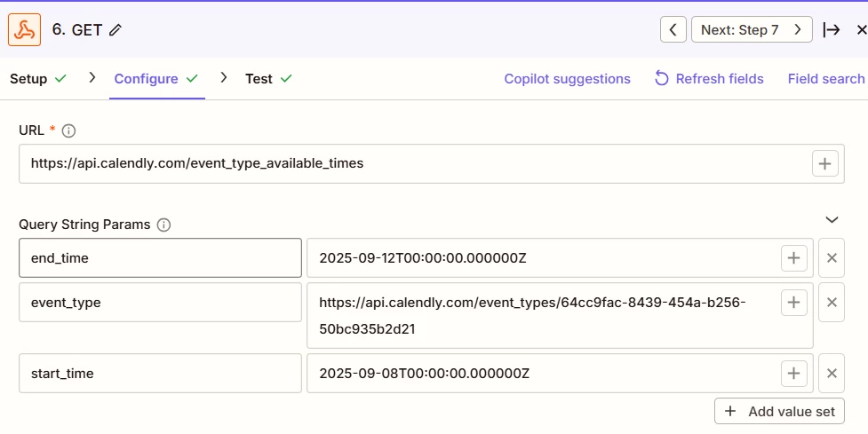This screenshot has width=868, height=434.
Task: Click the green check beside Test
Action: click(x=286, y=79)
